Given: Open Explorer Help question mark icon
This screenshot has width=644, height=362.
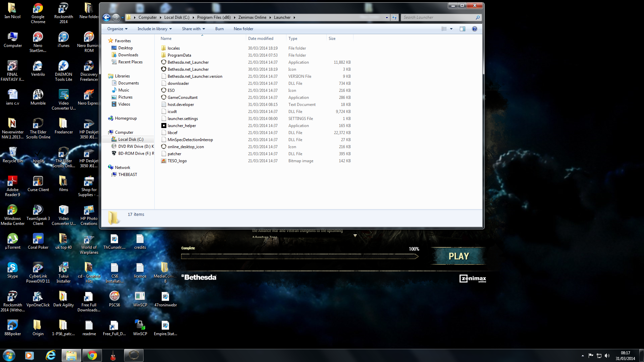Looking at the screenshot, I should pyautogui.click(x=474, y=29).
